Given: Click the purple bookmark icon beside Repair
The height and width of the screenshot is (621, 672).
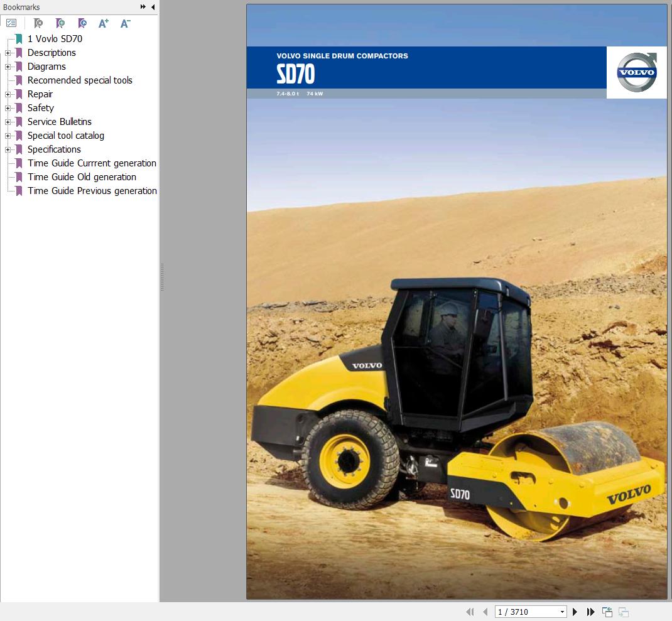Looking at the screenshot, I should (19, 94).
